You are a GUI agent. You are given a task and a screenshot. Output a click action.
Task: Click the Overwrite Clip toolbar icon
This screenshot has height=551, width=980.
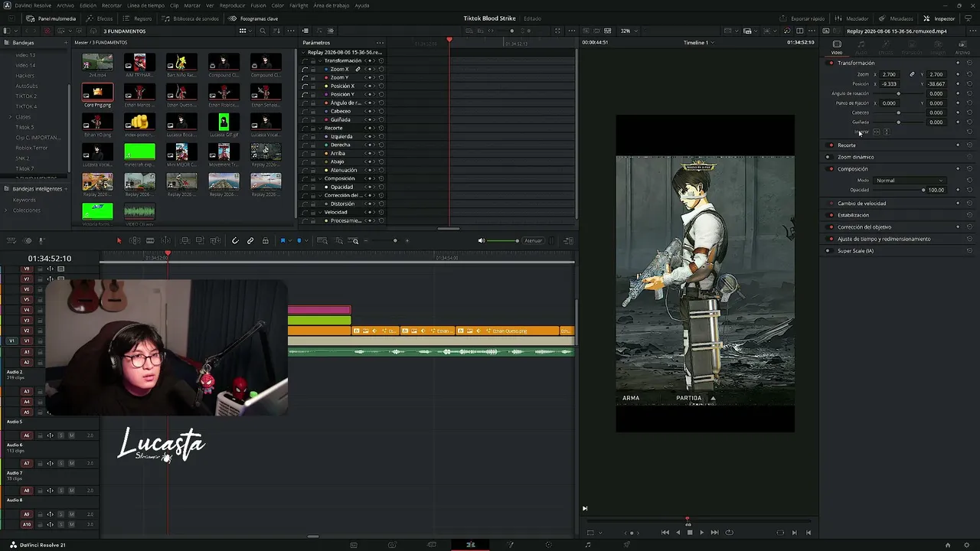(x=200, y=241)
